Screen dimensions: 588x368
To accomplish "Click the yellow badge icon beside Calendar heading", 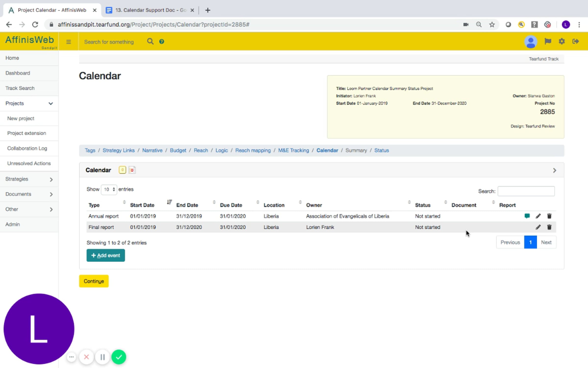I will click(122, 170).
